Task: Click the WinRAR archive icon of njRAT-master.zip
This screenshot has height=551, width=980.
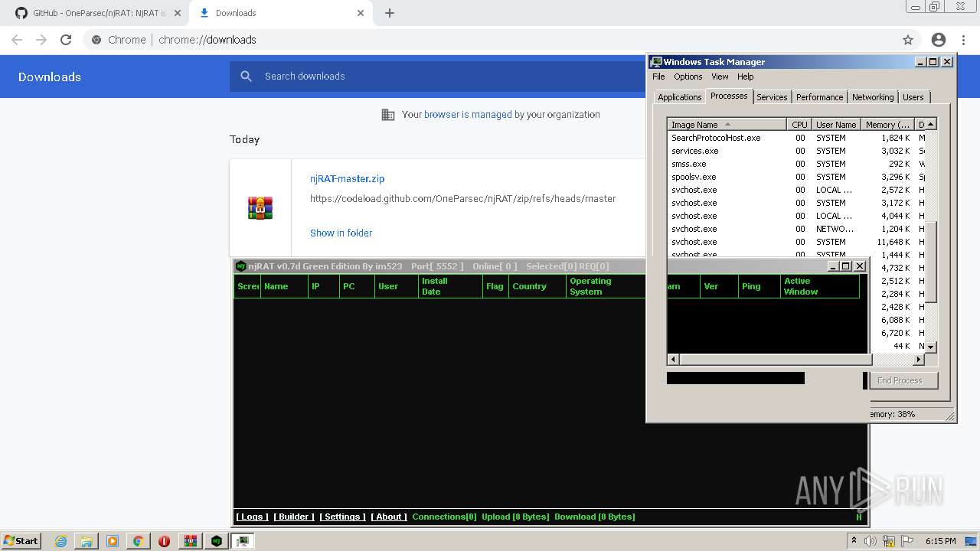Action: click(260, 207)
